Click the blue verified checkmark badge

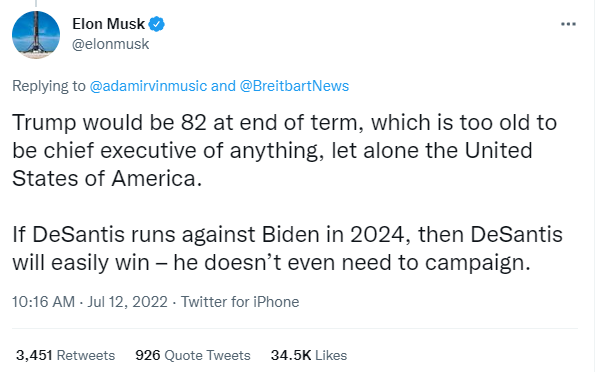pos(156,24)
